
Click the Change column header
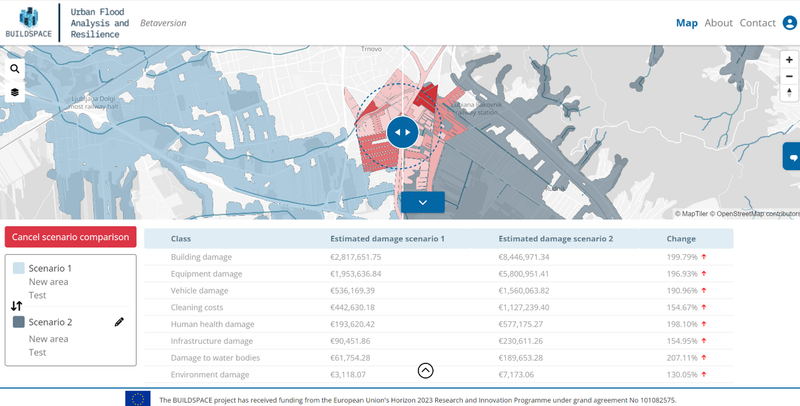point(681,239)
